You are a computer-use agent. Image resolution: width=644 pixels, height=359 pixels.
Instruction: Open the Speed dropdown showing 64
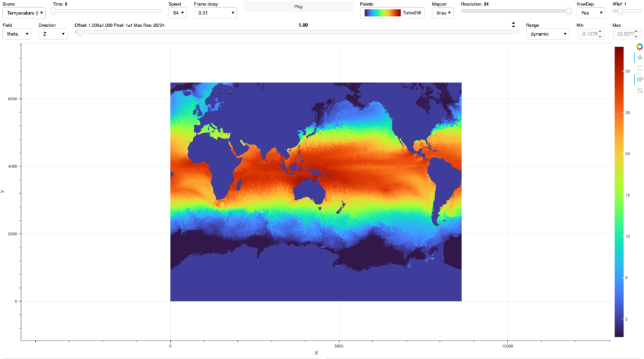pyautogui.click(x=178, y=13)
